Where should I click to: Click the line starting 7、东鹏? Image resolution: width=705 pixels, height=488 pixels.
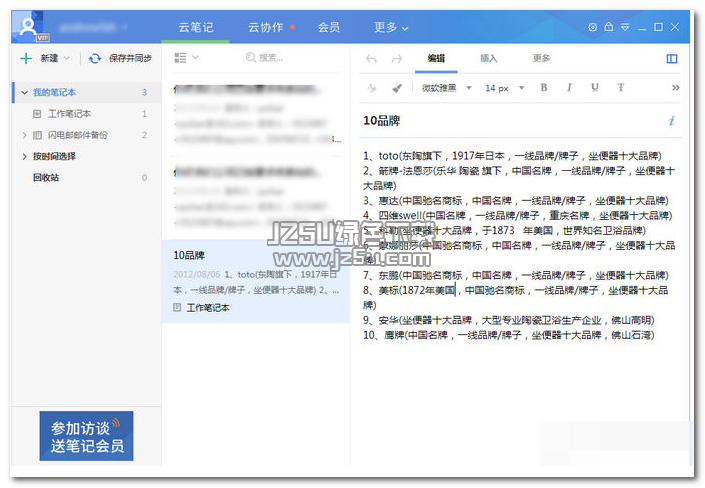pyautogui.click(x=516, y=275)
